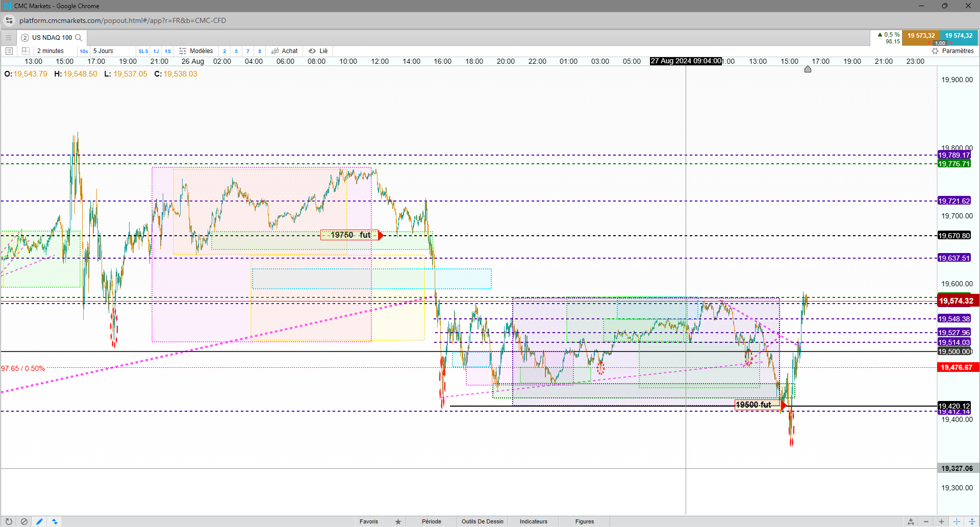Screen dimensions: 980x527
Task: Open the hamburger menu icon
Action: coord(8,38)
